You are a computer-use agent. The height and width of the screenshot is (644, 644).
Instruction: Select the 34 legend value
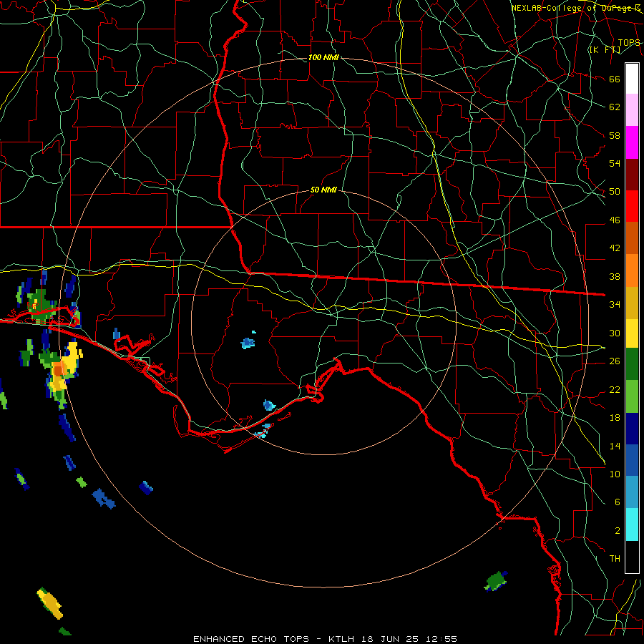click(x=615, y=305)
